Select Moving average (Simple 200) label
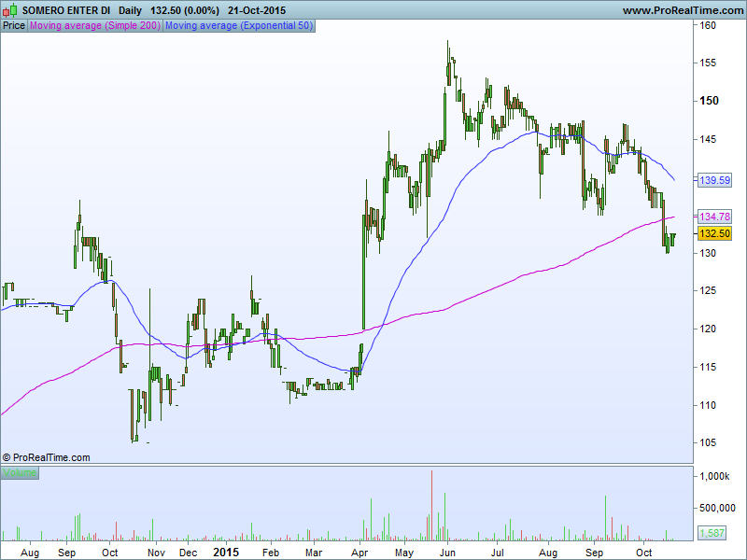 coord(95,25)
